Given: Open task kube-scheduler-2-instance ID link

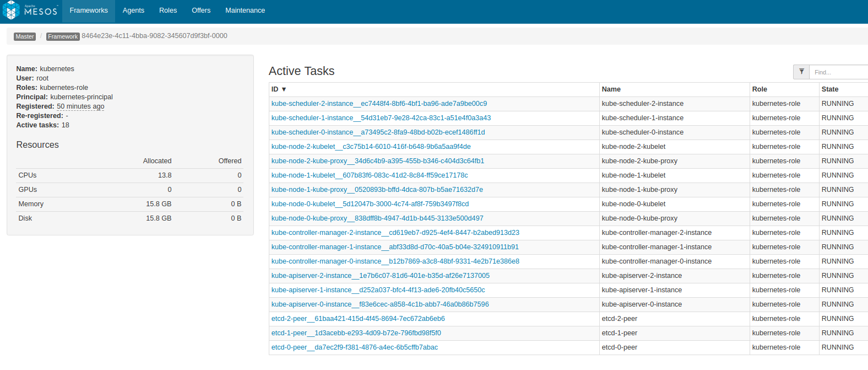Looking at the screenshot, I should [x=379, y=104].
